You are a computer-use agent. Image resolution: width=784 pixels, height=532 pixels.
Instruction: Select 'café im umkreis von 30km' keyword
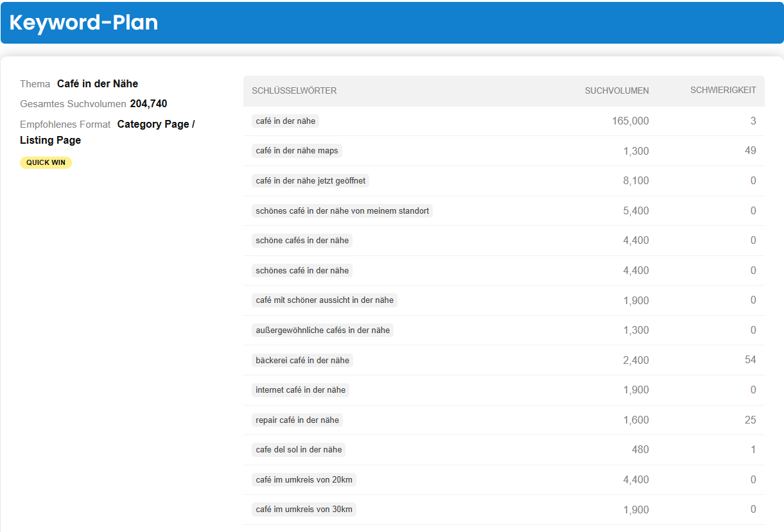[x=304, y=510]
